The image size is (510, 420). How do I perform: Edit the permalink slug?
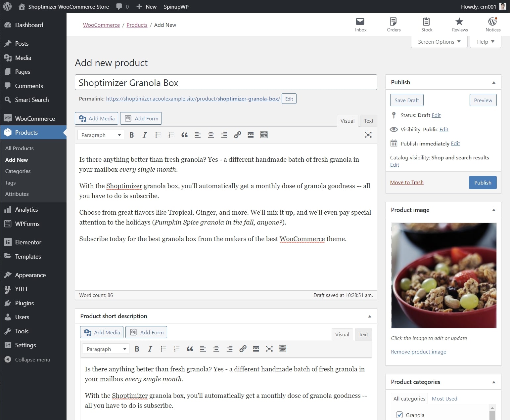pyautogui.click(x=289, y=99)
